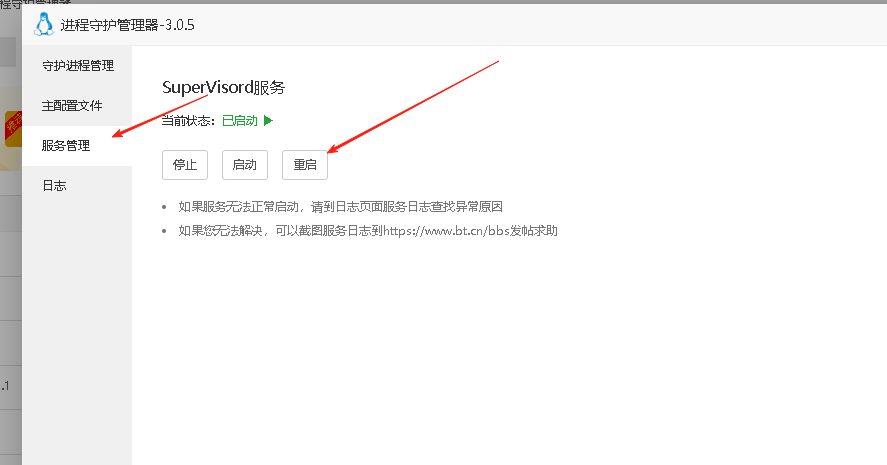The width and height of the screenshot is (887, 465).
Task: Click the 重启 button
Action: pyautogui.click(x=305, y=165)
